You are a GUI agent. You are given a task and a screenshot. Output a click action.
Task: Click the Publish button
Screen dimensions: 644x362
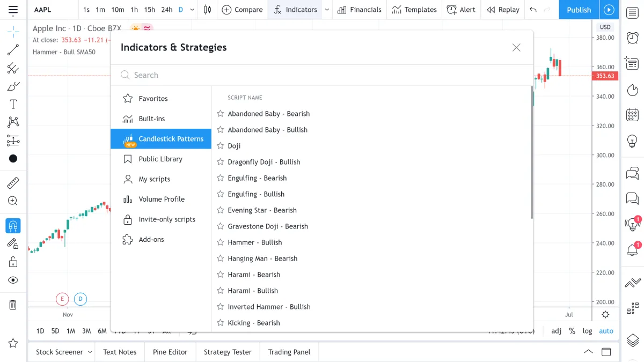(579, 10)
